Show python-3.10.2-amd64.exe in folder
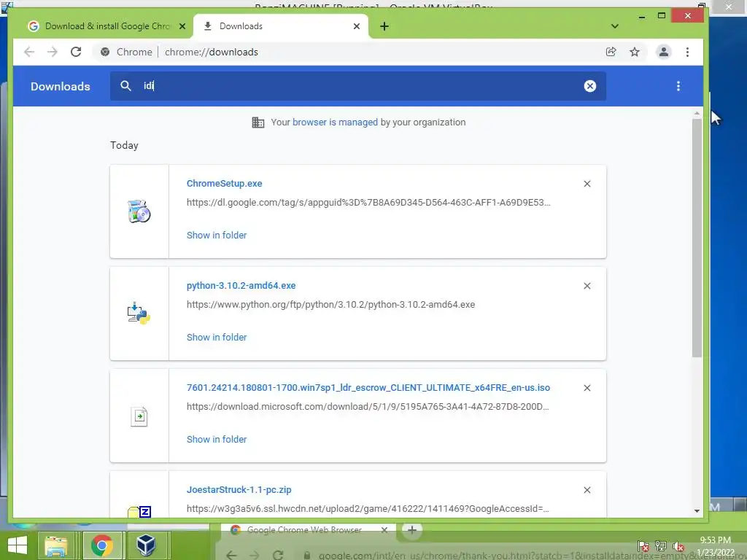Image resolution: width=747 pixels, height=560 pixels. click(217, 337)
